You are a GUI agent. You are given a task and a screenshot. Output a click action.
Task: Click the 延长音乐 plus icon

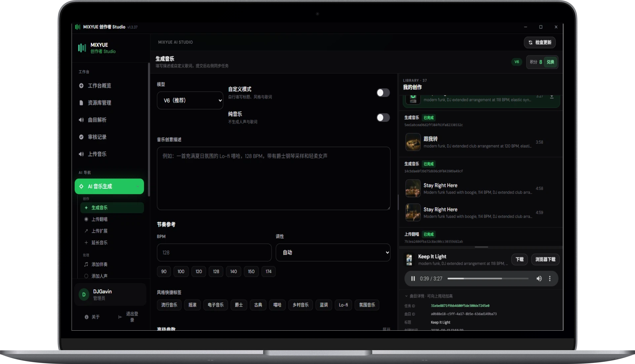click(86, 243)
